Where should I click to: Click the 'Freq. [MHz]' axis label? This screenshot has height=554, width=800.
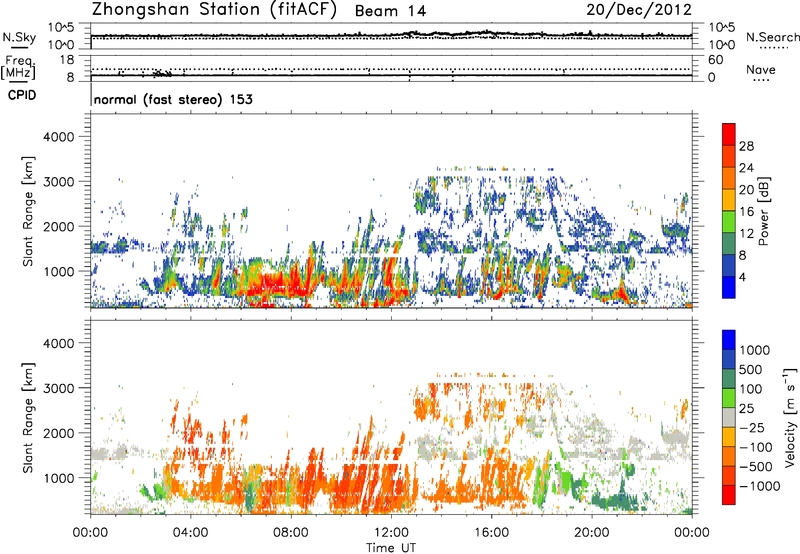click(x=18, y=68)
